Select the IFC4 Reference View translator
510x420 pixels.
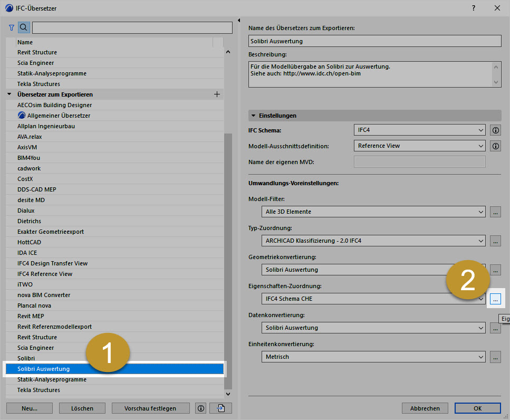pos(114,274)
